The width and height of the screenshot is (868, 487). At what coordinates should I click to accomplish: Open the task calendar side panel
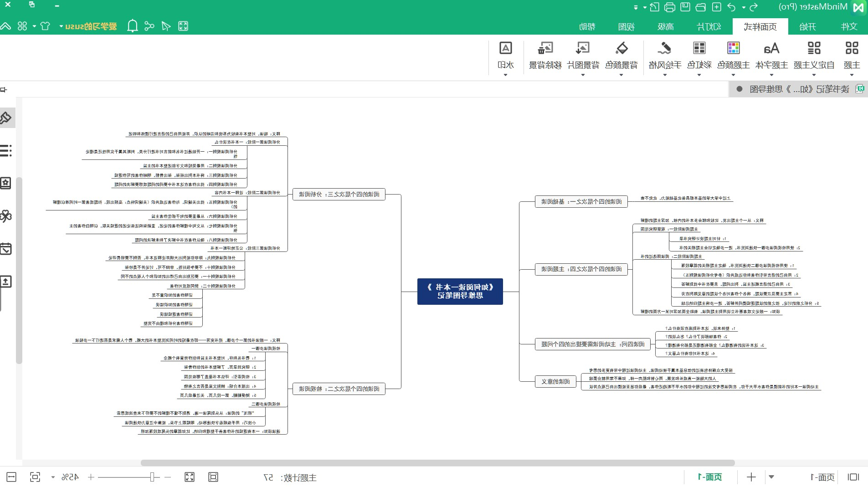pos(6,249)
